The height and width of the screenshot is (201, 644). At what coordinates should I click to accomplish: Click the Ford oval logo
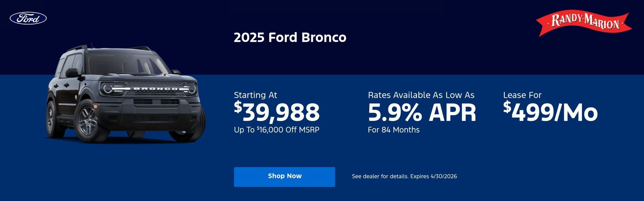28,18
